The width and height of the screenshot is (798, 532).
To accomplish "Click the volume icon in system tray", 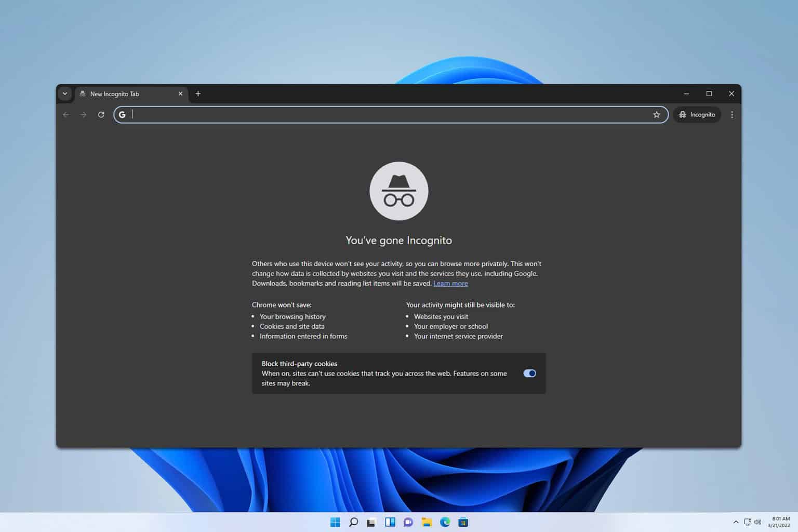I will [x=757, y=522].
